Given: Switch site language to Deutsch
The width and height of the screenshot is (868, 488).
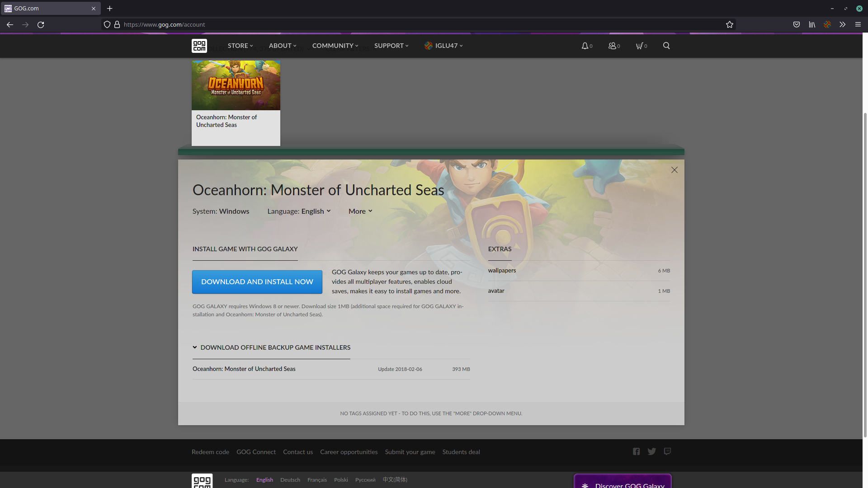Looking at the screenshot, I should point(290,480).
